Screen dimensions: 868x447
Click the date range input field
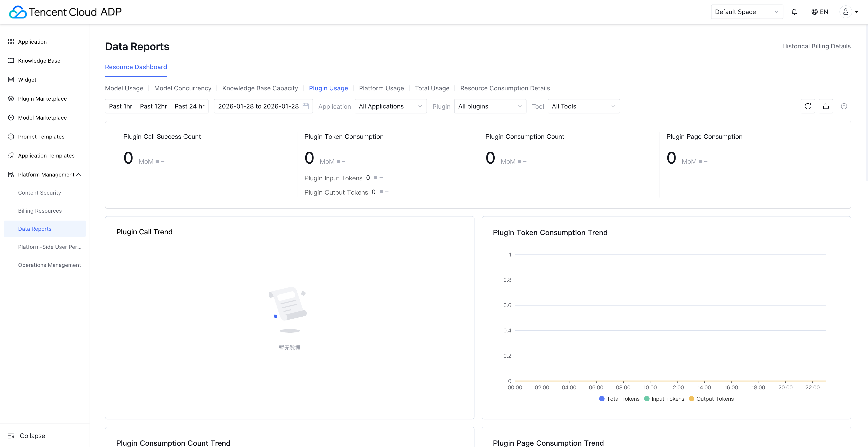click(258, 106)
